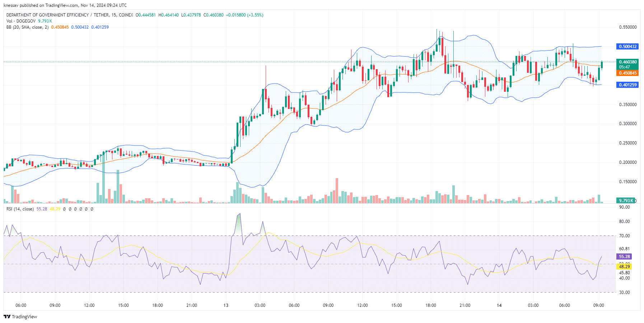Click the BB (20, SMA, close, 2) indicator label

27,27
